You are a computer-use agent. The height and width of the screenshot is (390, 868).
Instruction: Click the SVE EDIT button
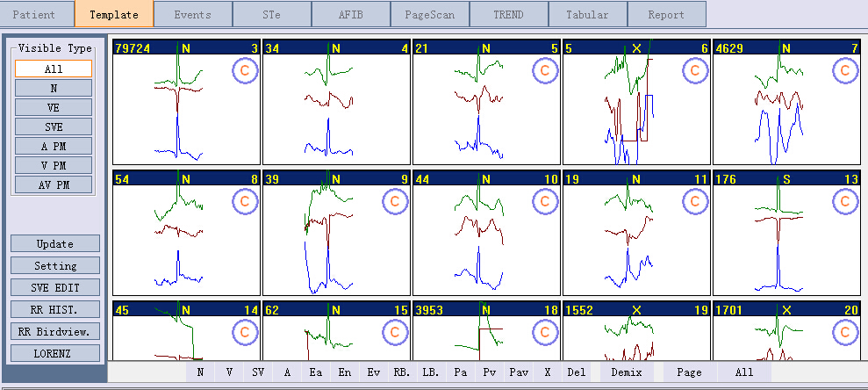(55, 287)
